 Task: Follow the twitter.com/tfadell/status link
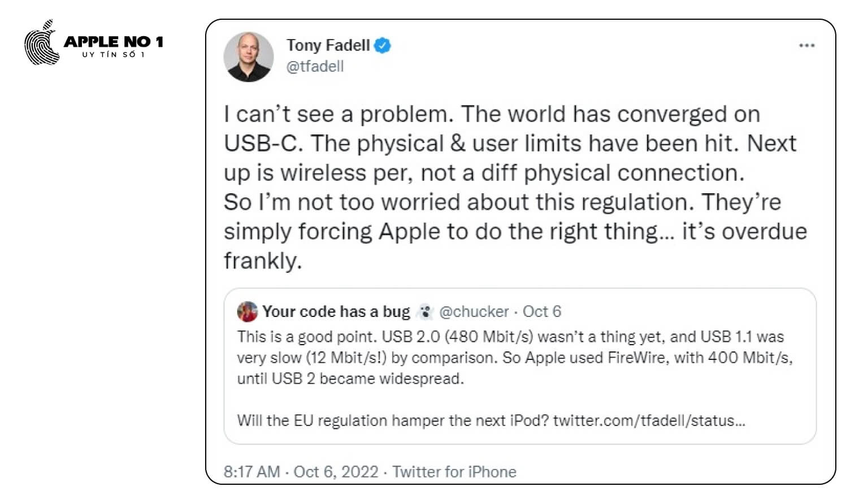pos(649,420)
